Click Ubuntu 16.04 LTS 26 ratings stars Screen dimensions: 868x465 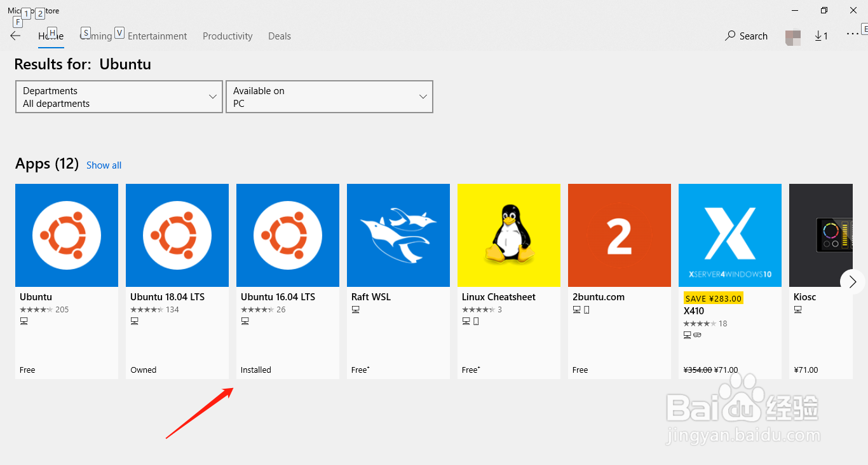click(258, 310)
